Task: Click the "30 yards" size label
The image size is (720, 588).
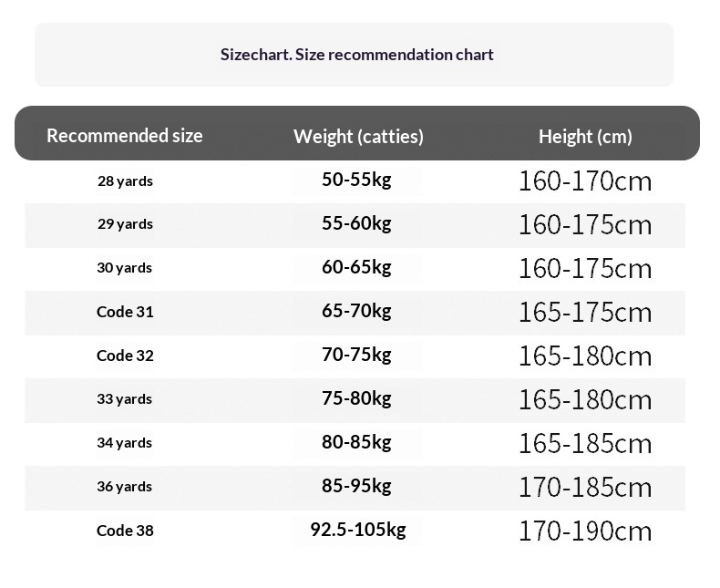Action: tap(124, 268)
